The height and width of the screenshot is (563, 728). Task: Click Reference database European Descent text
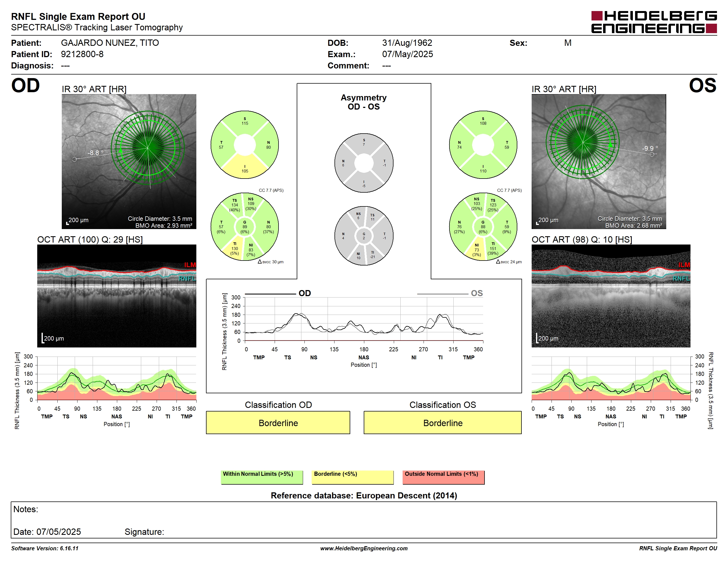(364, 496)
